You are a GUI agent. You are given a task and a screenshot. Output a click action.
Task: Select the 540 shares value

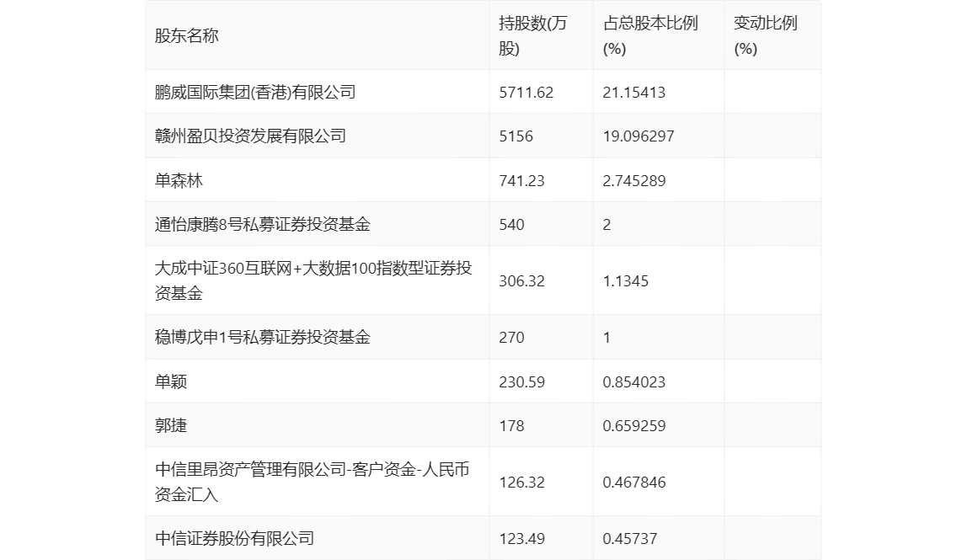[512, 225]
